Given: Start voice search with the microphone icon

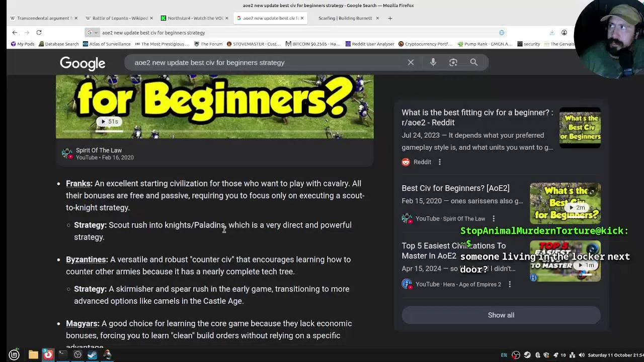Looking at the screenshot, I should pyautogui.click(x=433, y=62).
